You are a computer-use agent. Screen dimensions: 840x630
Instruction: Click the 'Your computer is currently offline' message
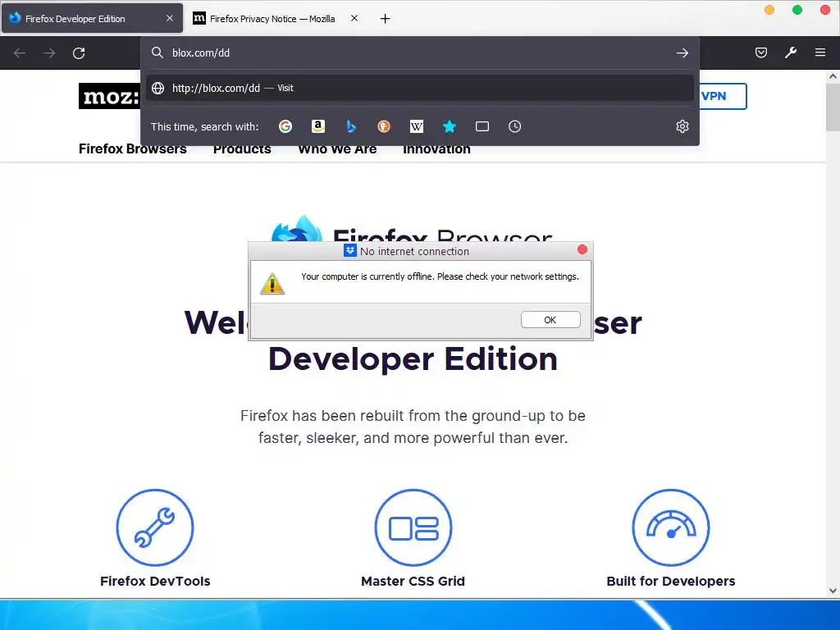440,276
